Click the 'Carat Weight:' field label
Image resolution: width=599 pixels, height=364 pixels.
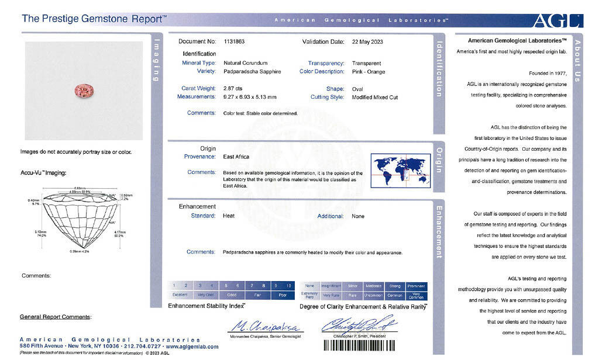click(x=198, y=89)
